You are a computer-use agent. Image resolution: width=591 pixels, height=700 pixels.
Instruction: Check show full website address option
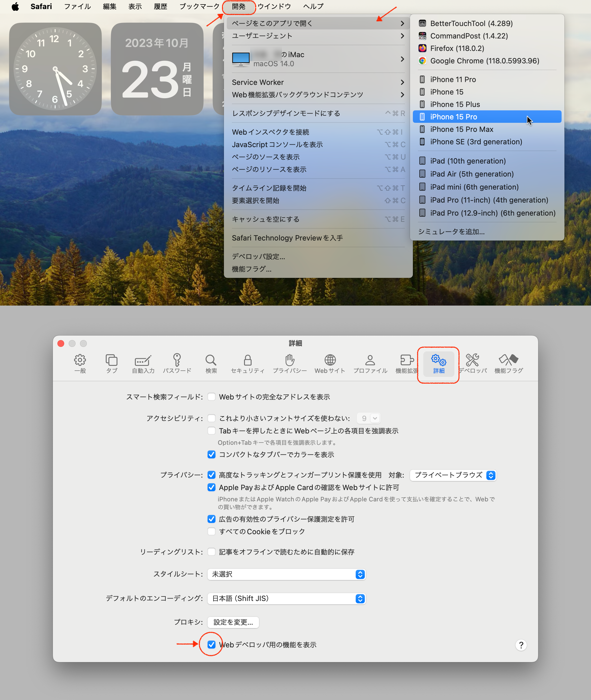212,397
